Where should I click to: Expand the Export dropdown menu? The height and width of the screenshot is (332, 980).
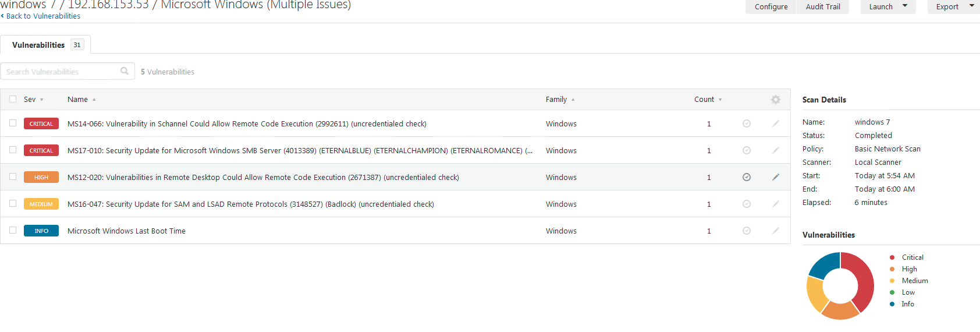click(x=971, y=6)
